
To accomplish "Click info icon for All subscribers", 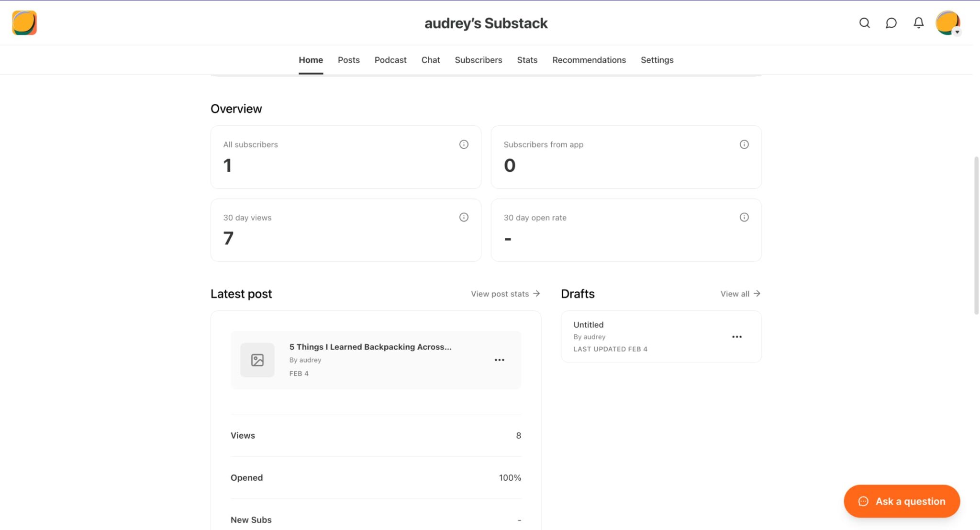I will click(x=464, y=144).
